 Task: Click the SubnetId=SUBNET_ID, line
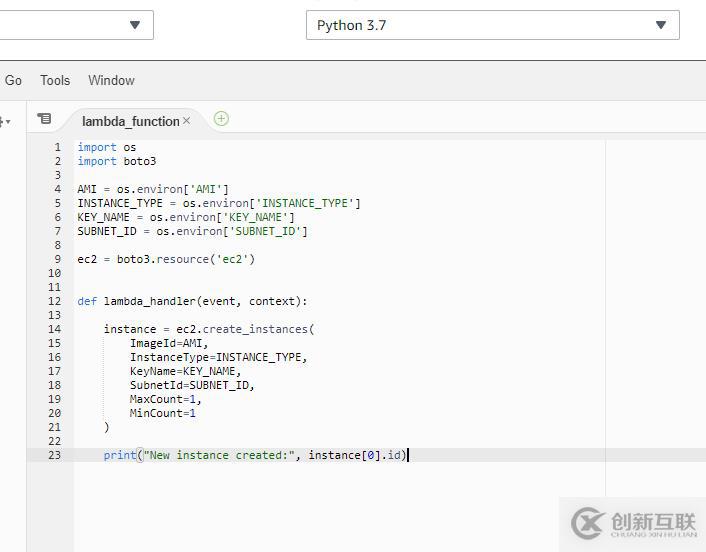[x=192, y=385]
